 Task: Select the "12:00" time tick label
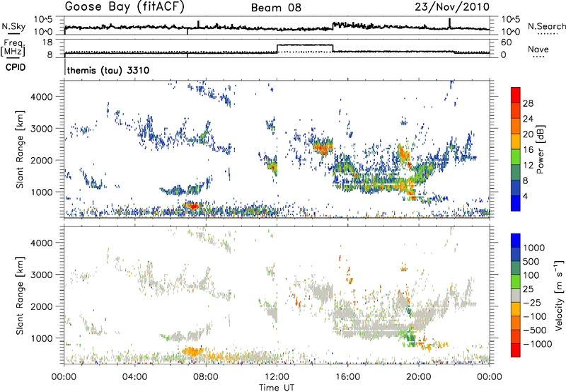[x=277, y=377]
